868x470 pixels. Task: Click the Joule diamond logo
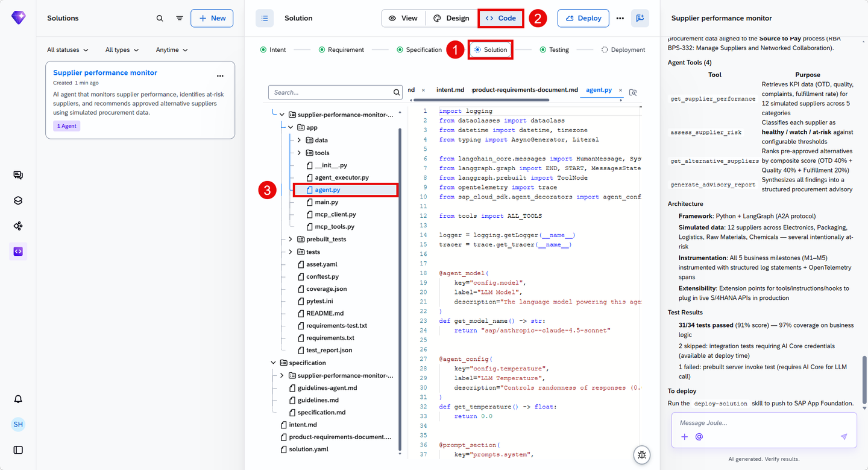pyautogui.click(x=18, y=18)
